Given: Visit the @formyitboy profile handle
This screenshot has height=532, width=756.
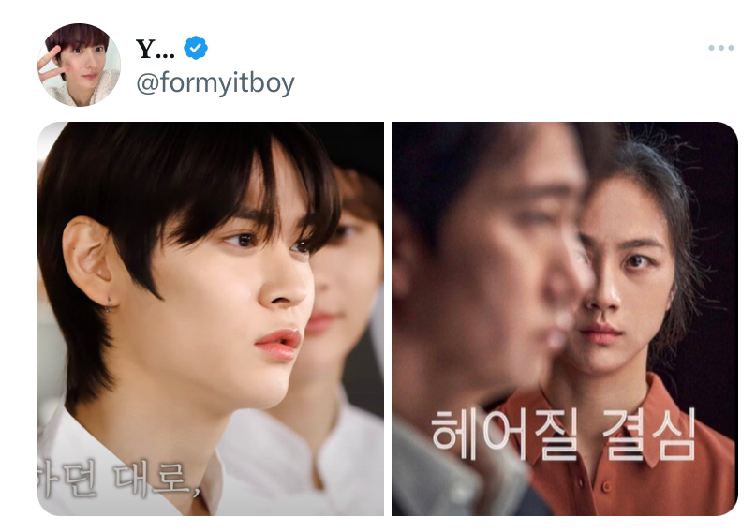Looking at the screenshot, I should [215, 82].
